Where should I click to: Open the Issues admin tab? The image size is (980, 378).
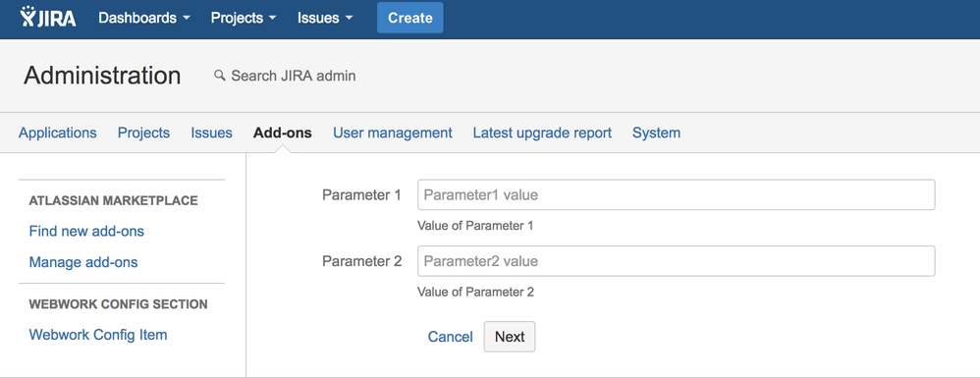[x=211, y=134]
